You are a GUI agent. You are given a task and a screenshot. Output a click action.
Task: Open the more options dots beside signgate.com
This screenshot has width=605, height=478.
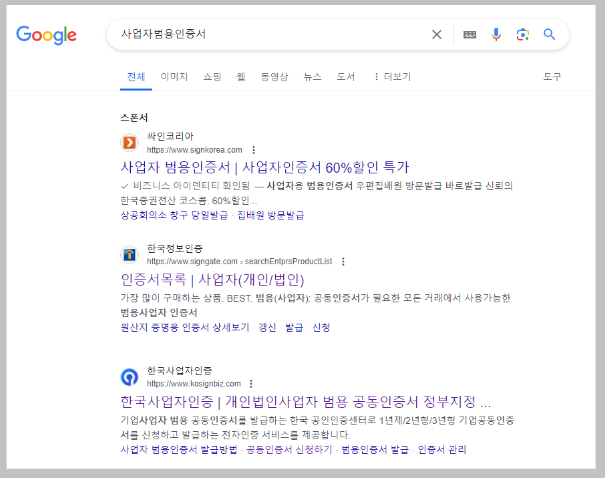pos(343,262)
